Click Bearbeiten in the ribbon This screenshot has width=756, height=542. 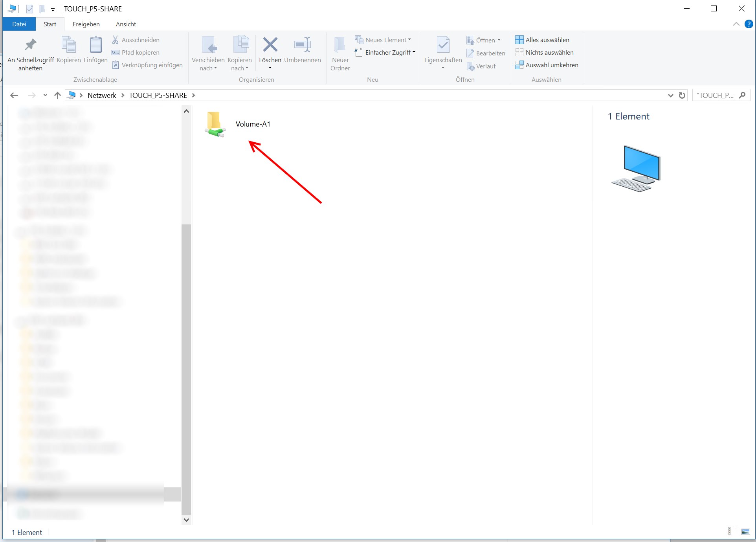pos(486,53)
